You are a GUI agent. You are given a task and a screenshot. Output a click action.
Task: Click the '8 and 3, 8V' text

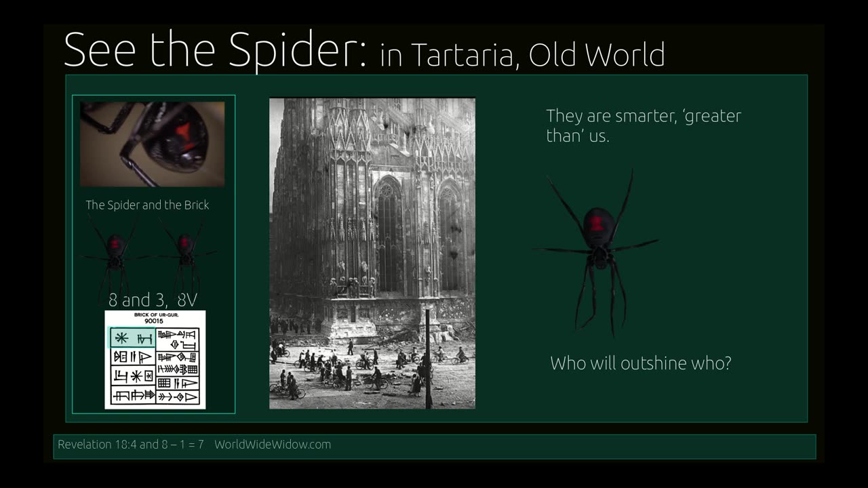coord(153,300)
